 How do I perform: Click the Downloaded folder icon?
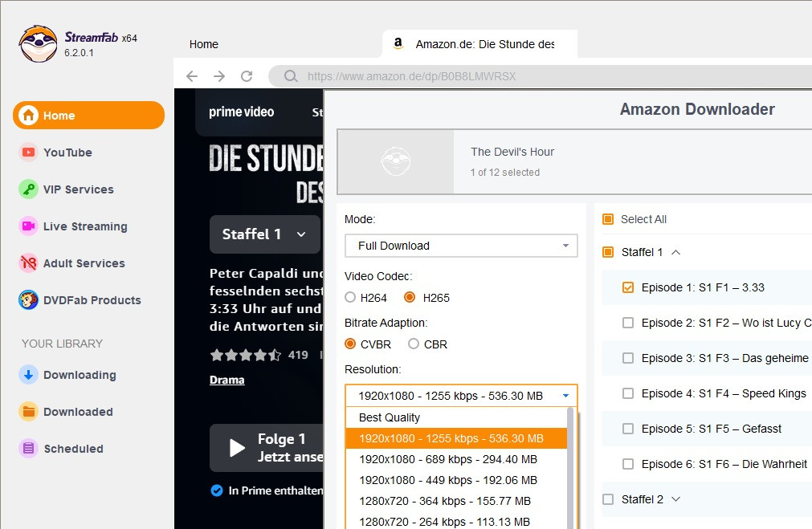[29, 412]
